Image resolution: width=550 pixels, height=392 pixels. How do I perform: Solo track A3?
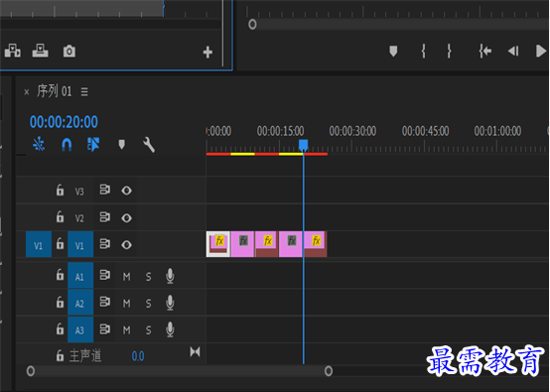[x=148, y=329]
